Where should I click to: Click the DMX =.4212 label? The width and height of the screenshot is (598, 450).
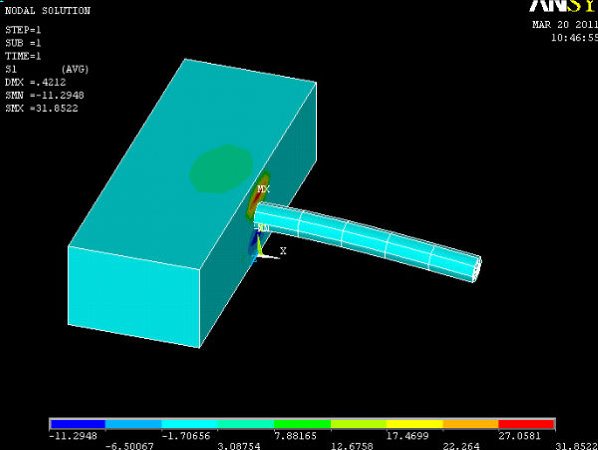[35, 82]
